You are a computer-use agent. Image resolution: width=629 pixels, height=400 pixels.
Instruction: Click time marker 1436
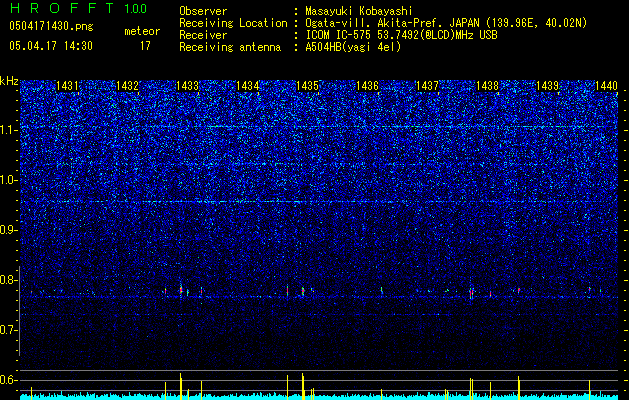coord(367,86)
